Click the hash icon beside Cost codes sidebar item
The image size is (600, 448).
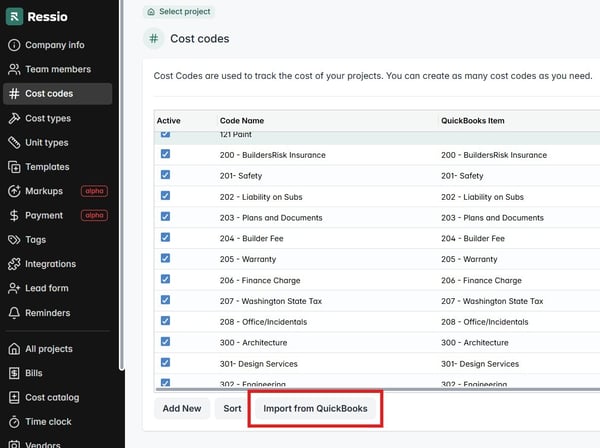click(x=14, y=94)
